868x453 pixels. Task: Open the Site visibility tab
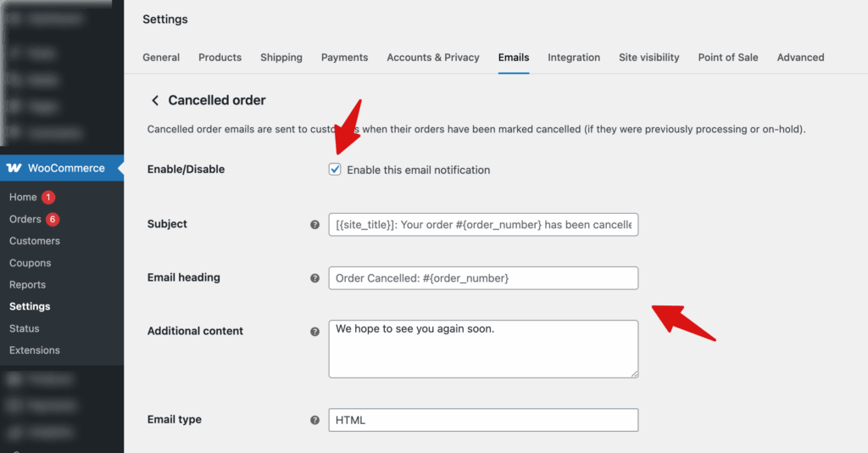pyautogui.click(x=648, y=58)
